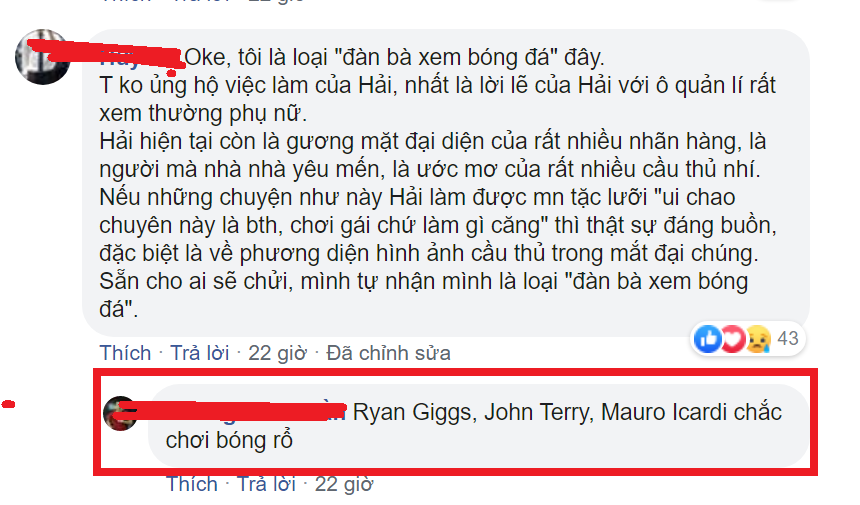Click Trả lời under the Ryan Giggs reply
Screen dimensions: 860x505
click(266, 484)
